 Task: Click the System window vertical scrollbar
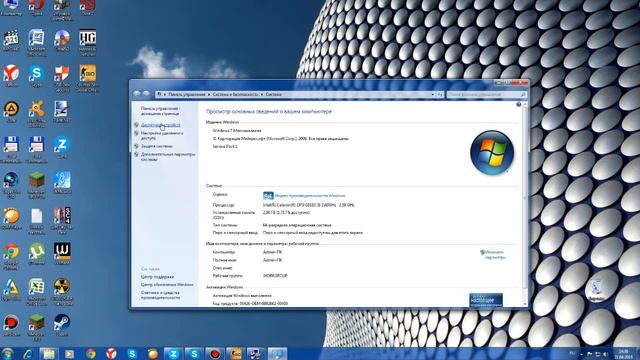[x=525, y=203]
